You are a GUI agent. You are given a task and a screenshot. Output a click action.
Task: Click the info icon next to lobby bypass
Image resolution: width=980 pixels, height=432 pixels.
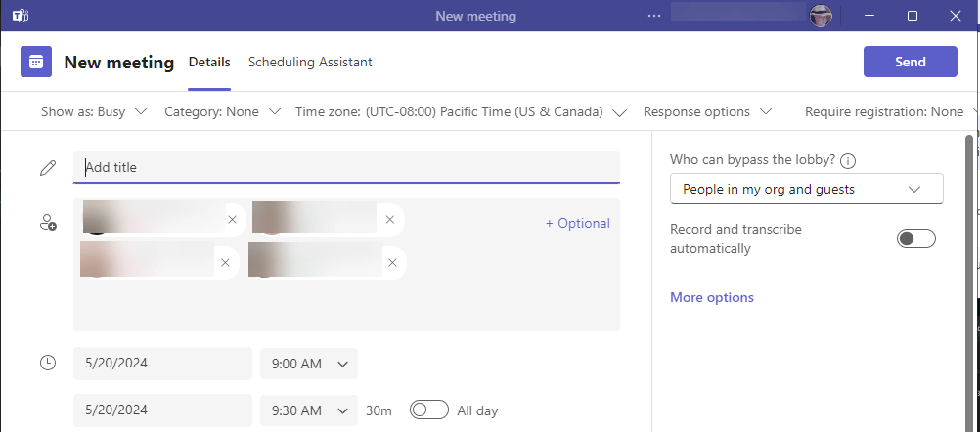tap(848, 162)
